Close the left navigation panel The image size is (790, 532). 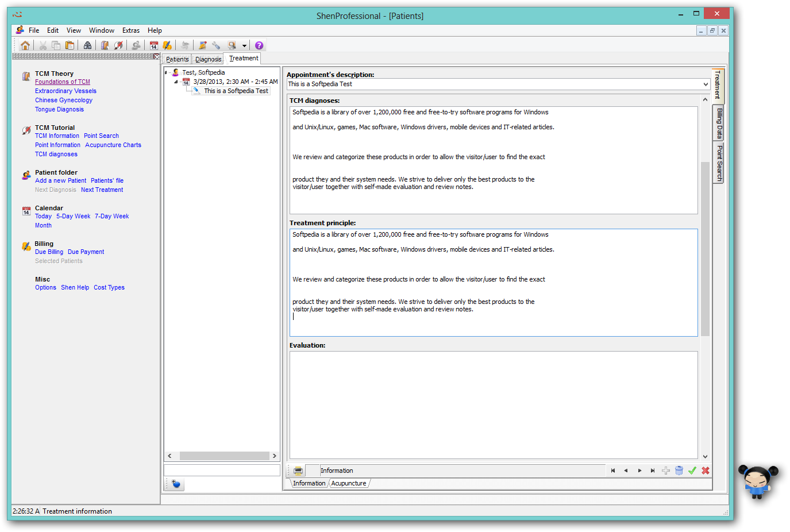[157, 56]
